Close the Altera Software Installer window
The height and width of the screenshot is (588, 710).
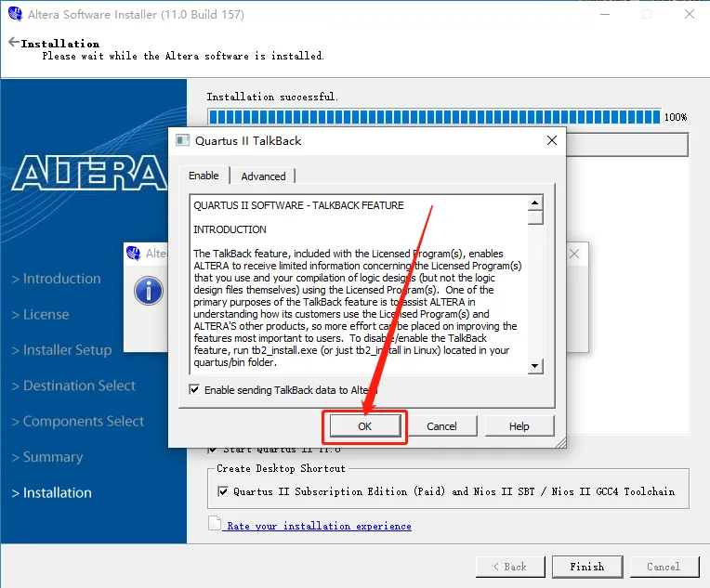coord(690,14)
